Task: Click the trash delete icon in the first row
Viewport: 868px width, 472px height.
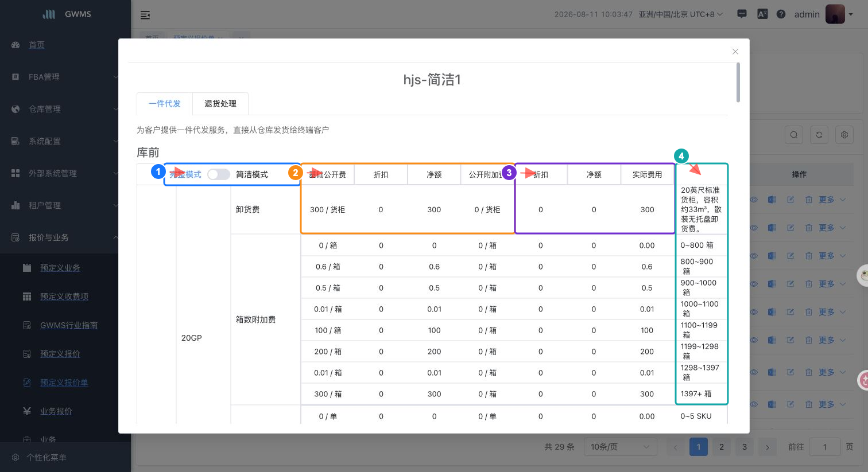Action: click(808, 200)
